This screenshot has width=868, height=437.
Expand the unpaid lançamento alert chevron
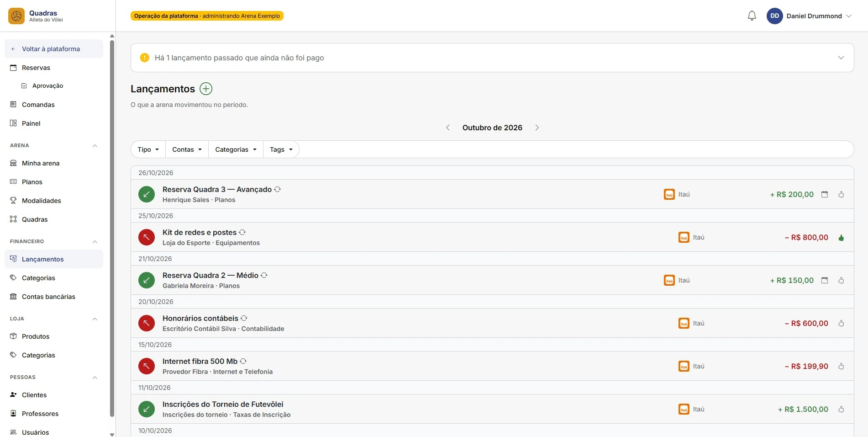point(841,58)
